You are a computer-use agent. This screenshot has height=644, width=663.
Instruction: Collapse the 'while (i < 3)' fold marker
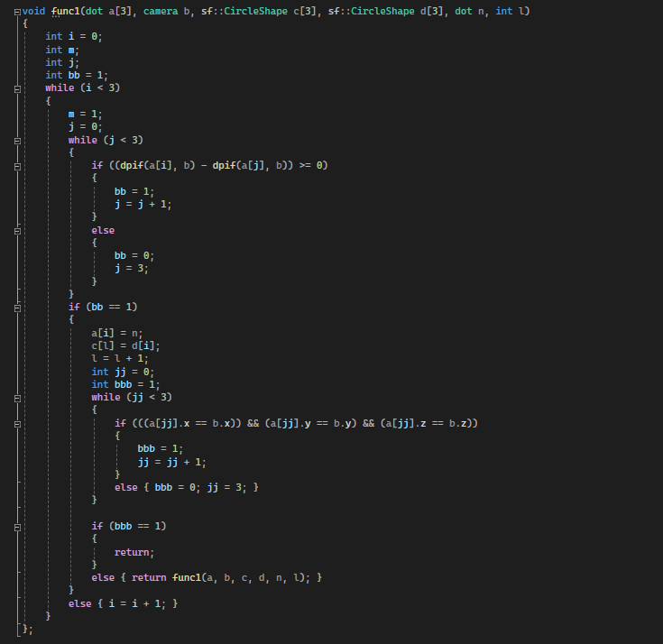click(17, 88)
